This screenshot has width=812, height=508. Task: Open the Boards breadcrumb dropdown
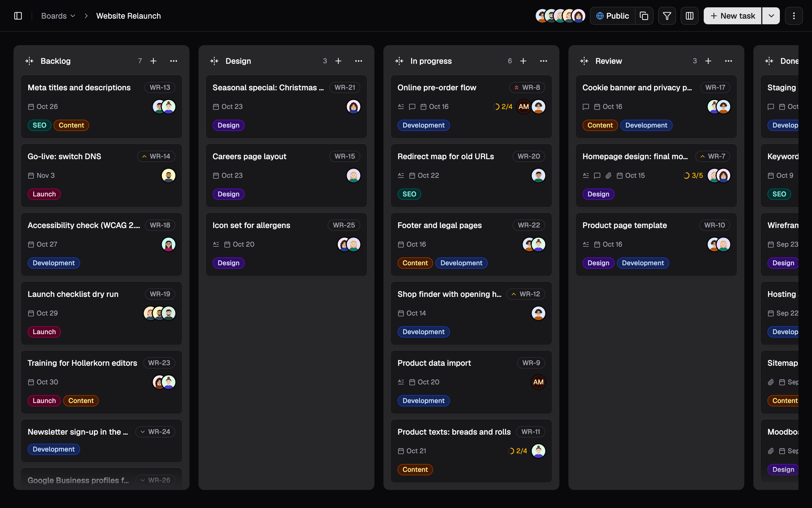58,16
